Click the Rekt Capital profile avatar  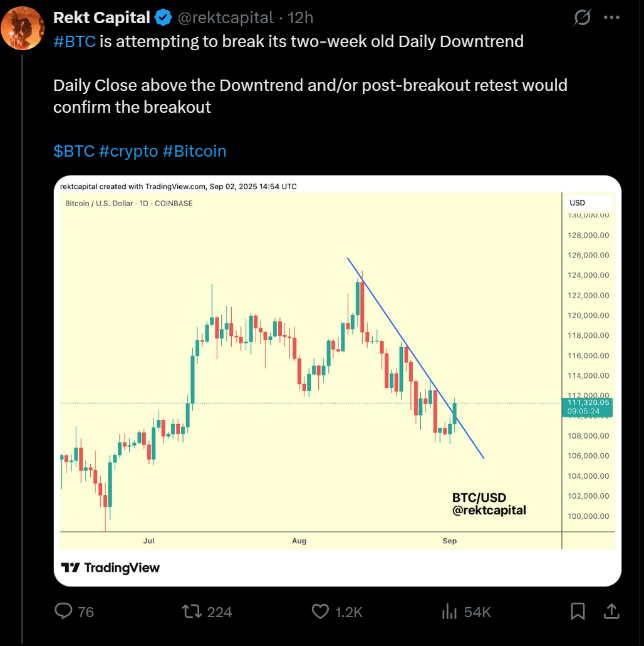[x=23, y=28]
